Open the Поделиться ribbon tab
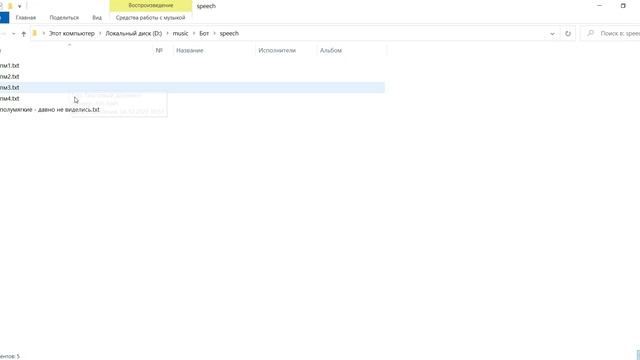Image resolution: width=640 pixels, height=360 pixels. [64, 18]
